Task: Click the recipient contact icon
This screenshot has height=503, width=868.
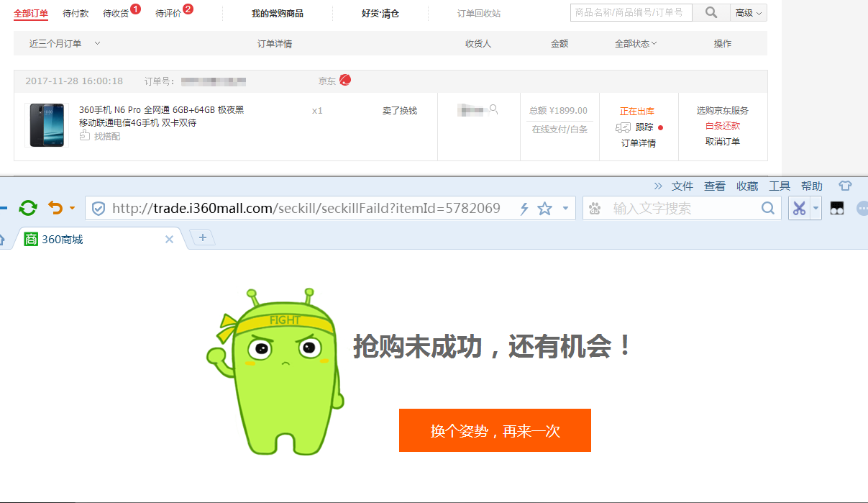Action: pos(493,109)
